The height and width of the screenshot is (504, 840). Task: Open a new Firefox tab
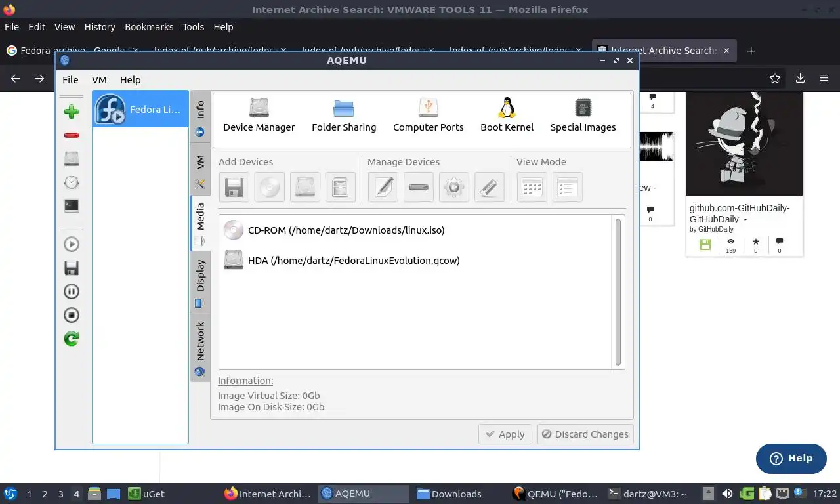click(x=751, y=51)
